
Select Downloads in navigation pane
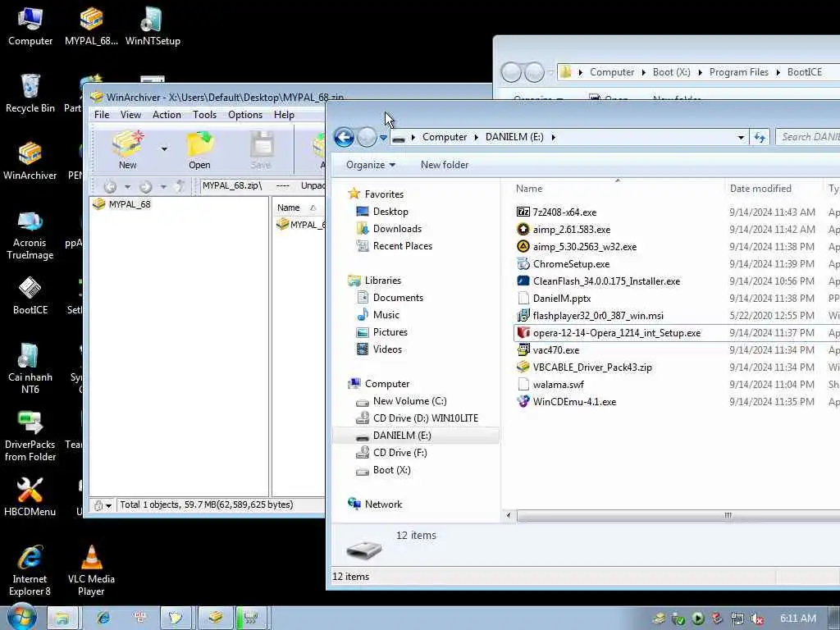[x=397, y=229]
